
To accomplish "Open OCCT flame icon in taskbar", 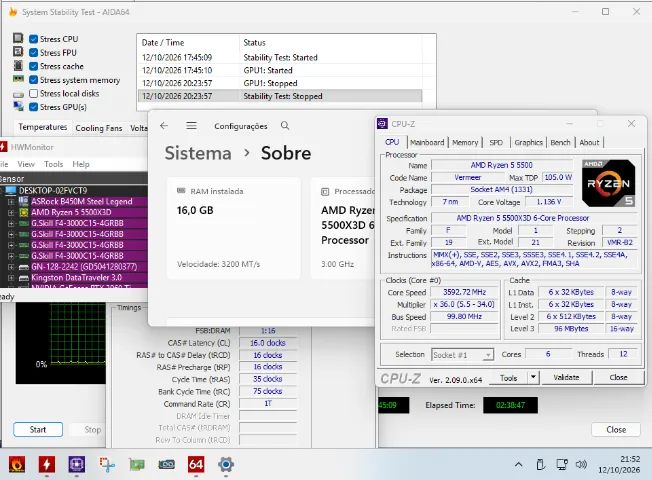I will pyautogui.click(x=17, y=464).
